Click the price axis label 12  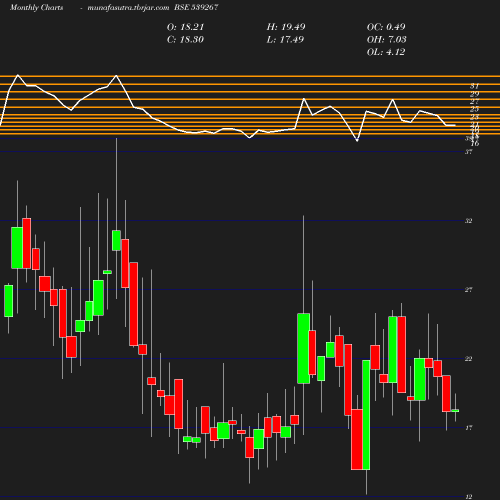(468, 497)
